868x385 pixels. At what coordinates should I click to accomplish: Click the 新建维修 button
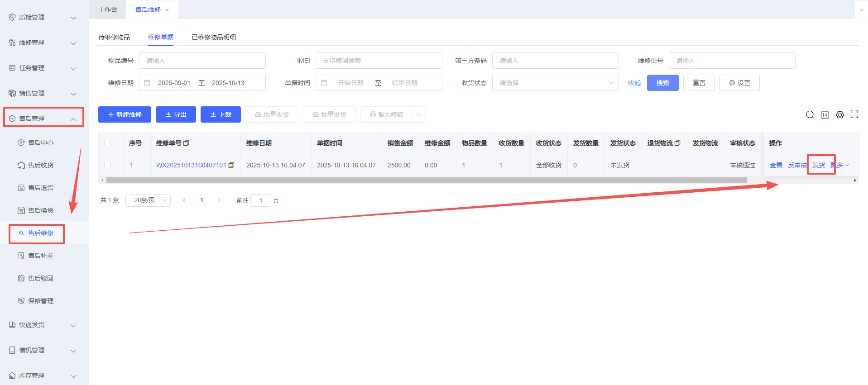[125, 114]
